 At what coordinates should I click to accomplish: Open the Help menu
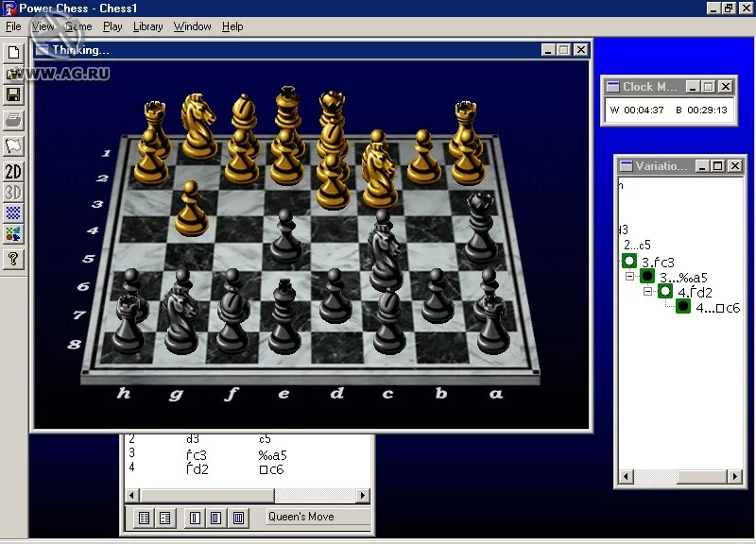point(232,26)
